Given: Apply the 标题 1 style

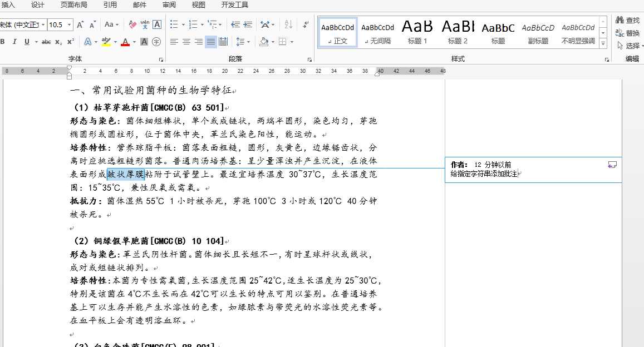Looking at the screenshot, I should pos(417,33).
